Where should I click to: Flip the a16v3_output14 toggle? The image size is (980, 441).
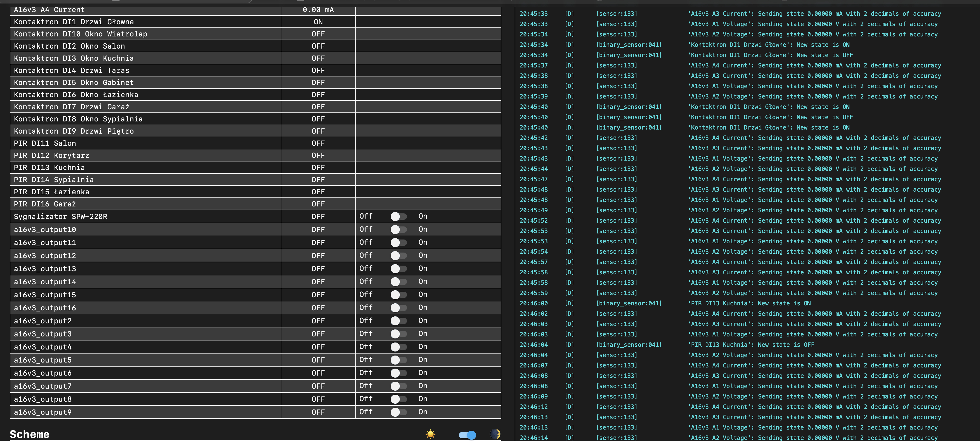tap(398, 282)
